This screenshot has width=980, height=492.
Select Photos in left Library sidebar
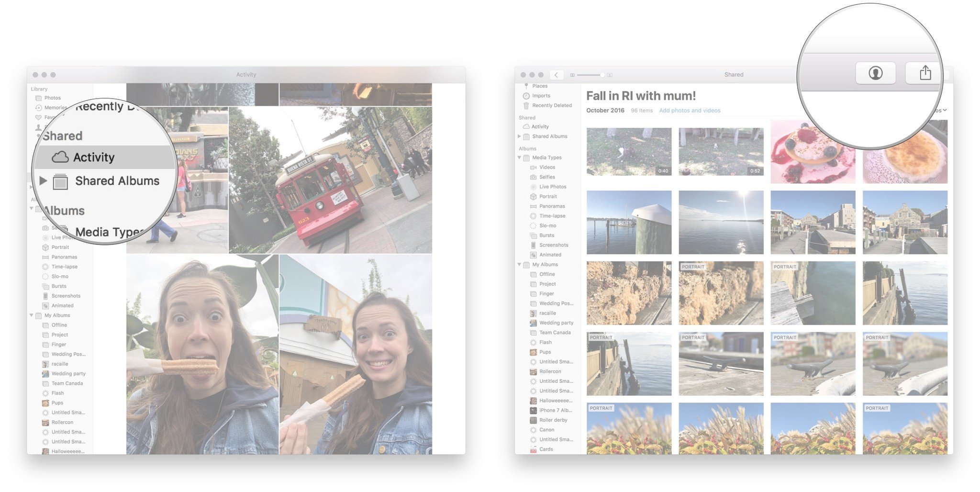(x=52, y=98)
